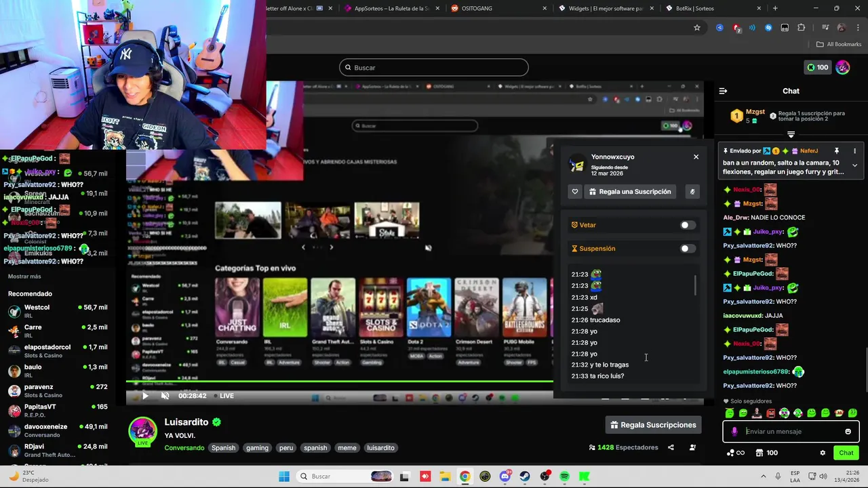
Task: Open the media control toolbar icon
Action: [x=825, y=28]
